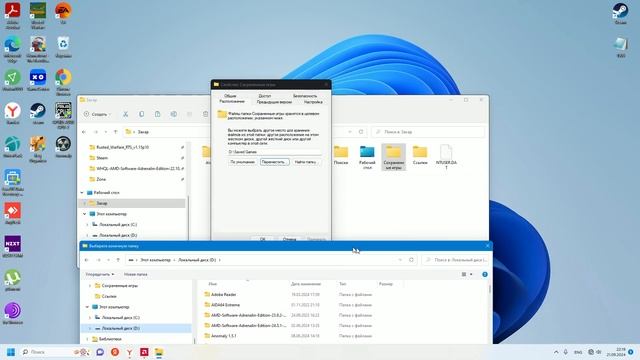Collapse 'Рабочий стол' in Explorer navigation pane
Viewport: 640px width, 360px height.
[82, 193]
